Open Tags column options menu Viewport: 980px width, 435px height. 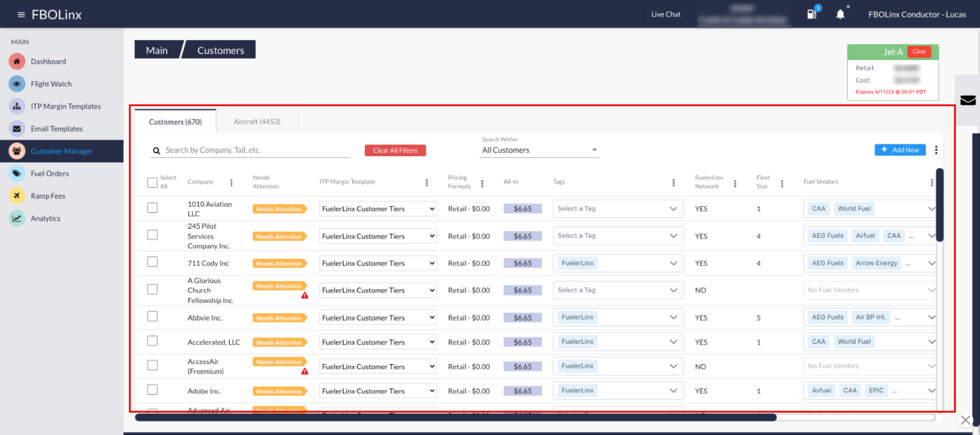pos(673,182)
